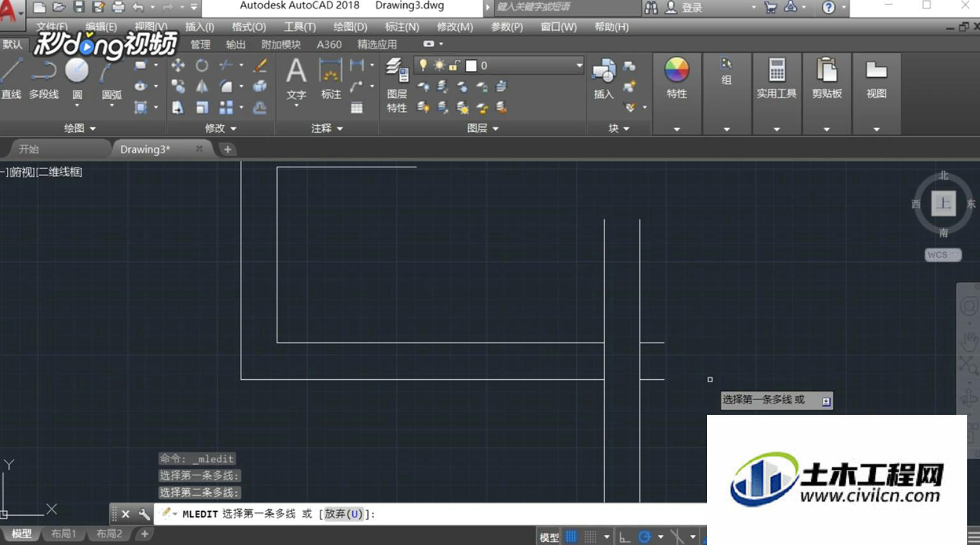Toggle snap mode in status bar
This screenshot has height=545, width=980.
591,537
